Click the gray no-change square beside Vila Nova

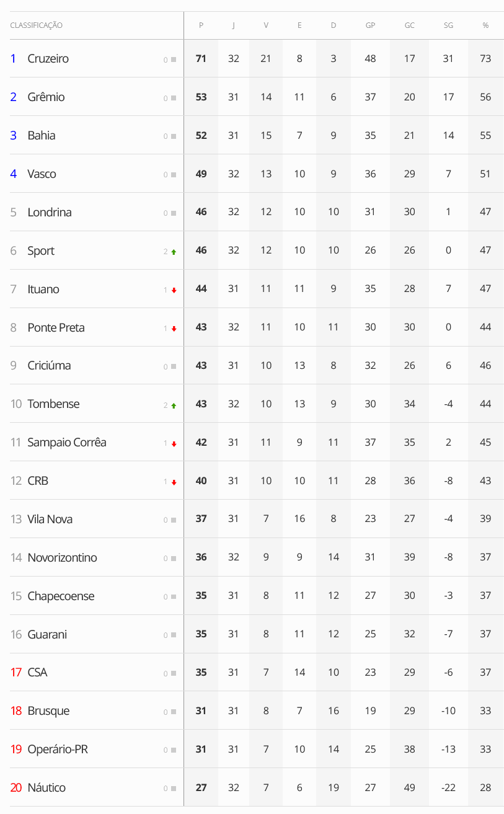click(174, 520)
